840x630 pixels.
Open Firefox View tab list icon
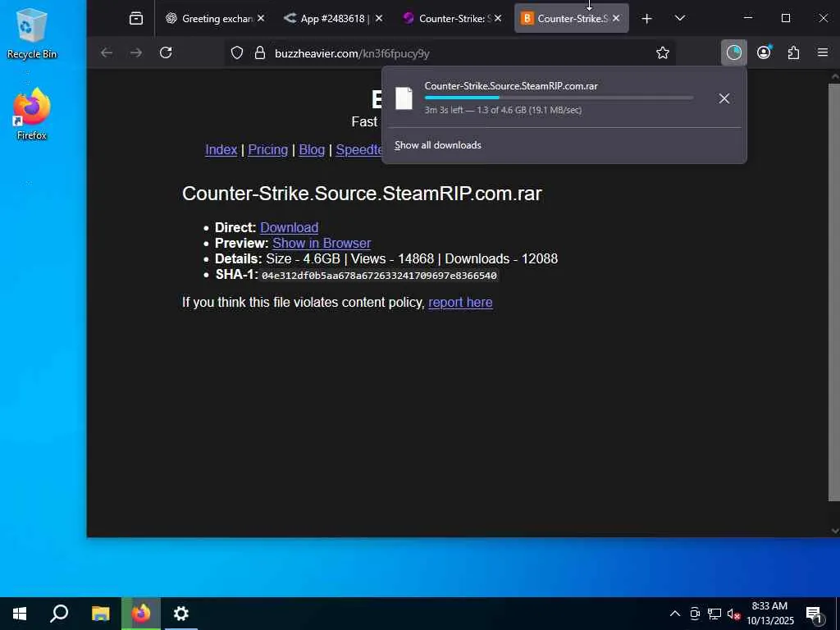136,18
